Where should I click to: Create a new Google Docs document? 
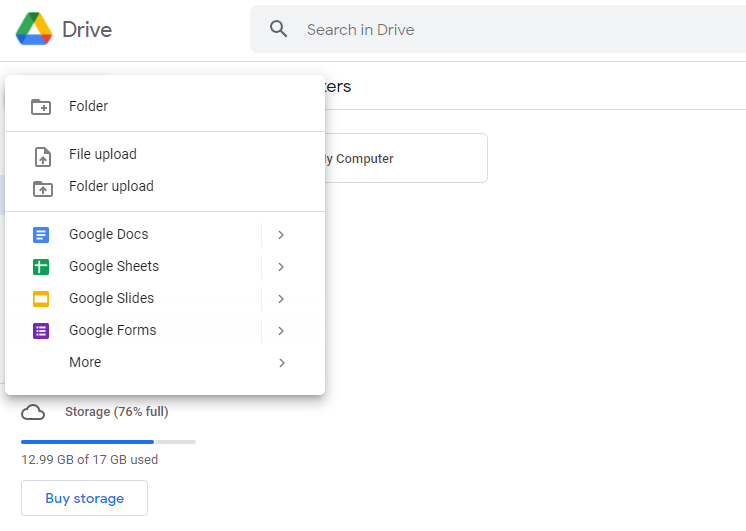click(x=133, y=235)
